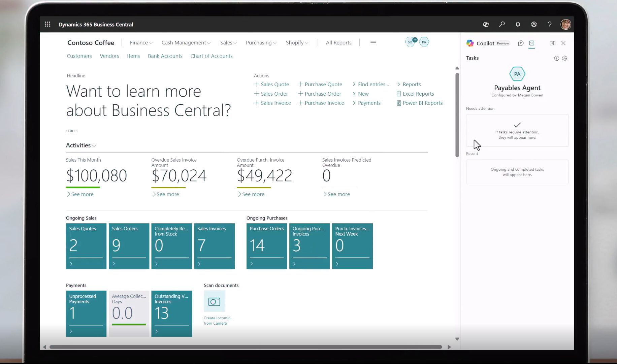Click the Scan documents camera tile

pyautogui.click(x=215, y=301)
